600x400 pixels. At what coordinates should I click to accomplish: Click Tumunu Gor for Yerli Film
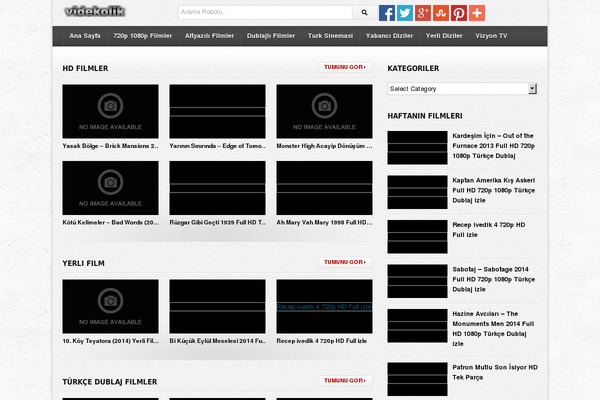click(x=345, y=262)
